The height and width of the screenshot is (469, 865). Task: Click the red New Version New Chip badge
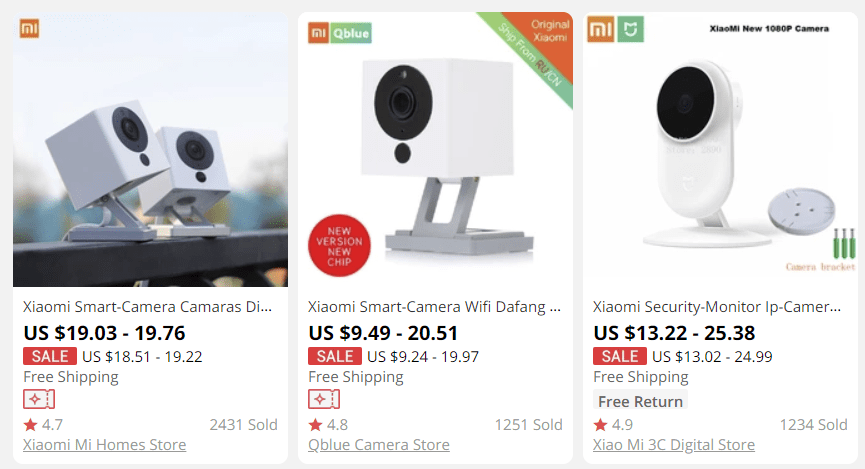coord(339,246)
